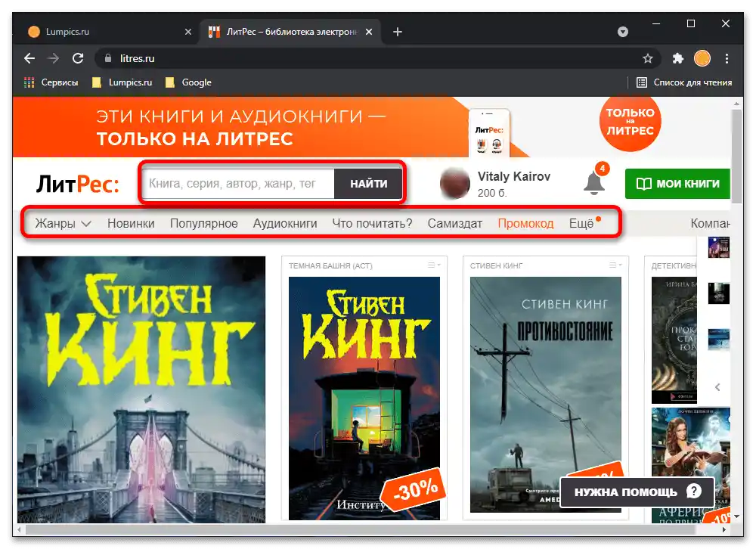This screenshot has width=756, height=549.
Task: Open notifications bell with 4 badge
Action: pos(595,181)
